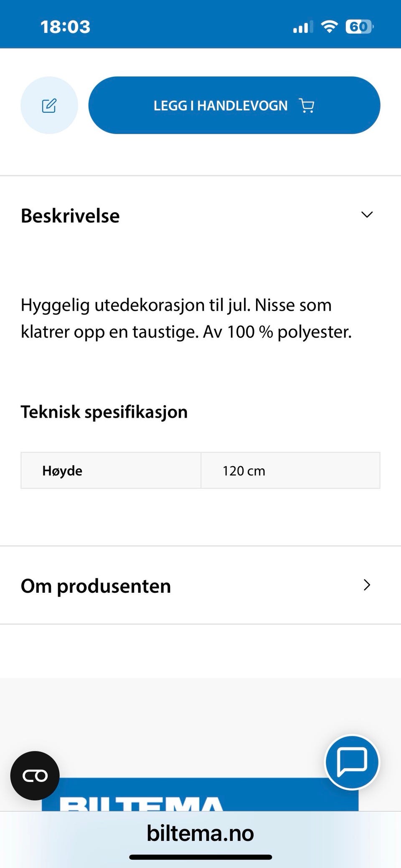
Task: Tap the 120 cm value cell
Action: pyautogui.click(x=290, y=471)
